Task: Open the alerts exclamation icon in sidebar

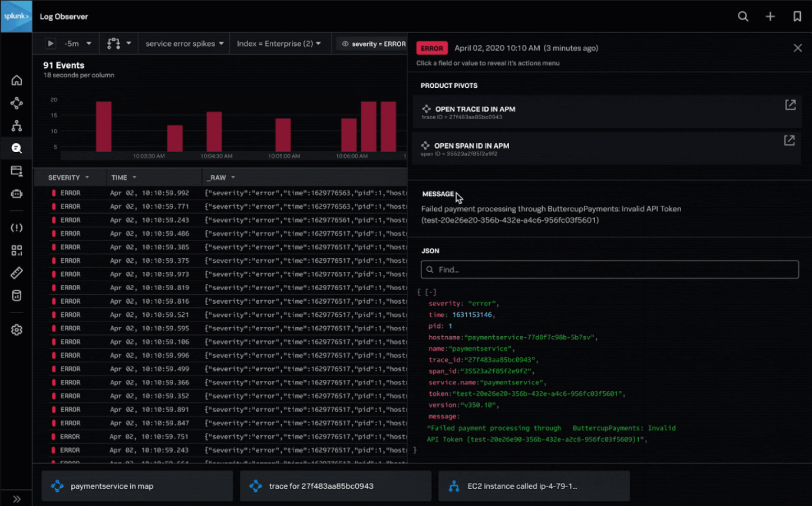Action: click(x=16, y=228)
